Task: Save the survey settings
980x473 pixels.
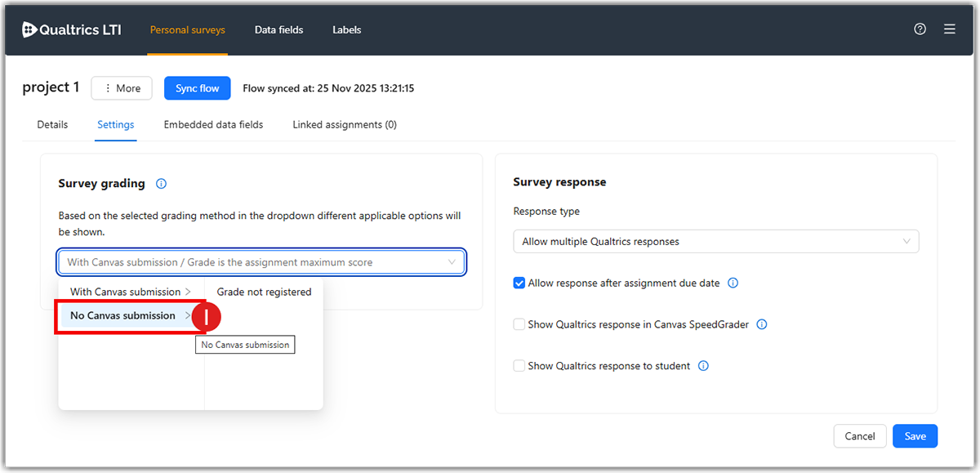Action: click(915, 436)
